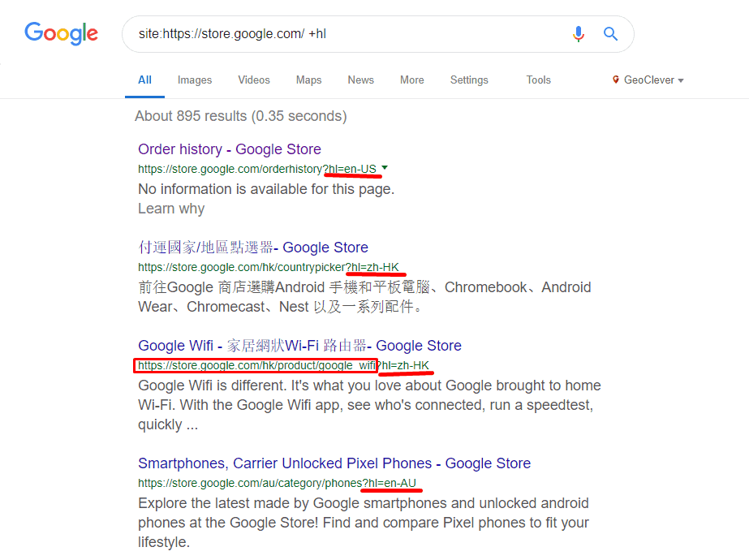The width and height of the screenshot is (749, 560).
Task: Click the microphone icon in the search bar
Action: tap(578, 33)
